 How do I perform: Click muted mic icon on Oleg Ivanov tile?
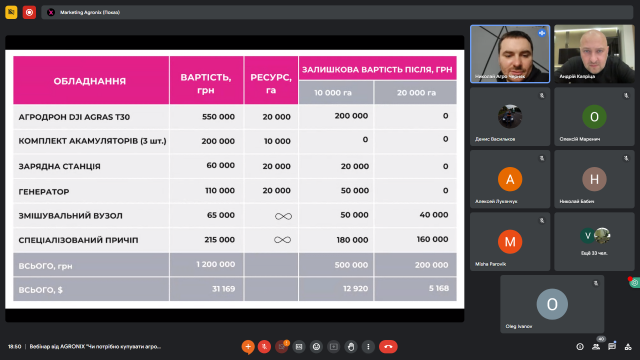click(596, 283)
